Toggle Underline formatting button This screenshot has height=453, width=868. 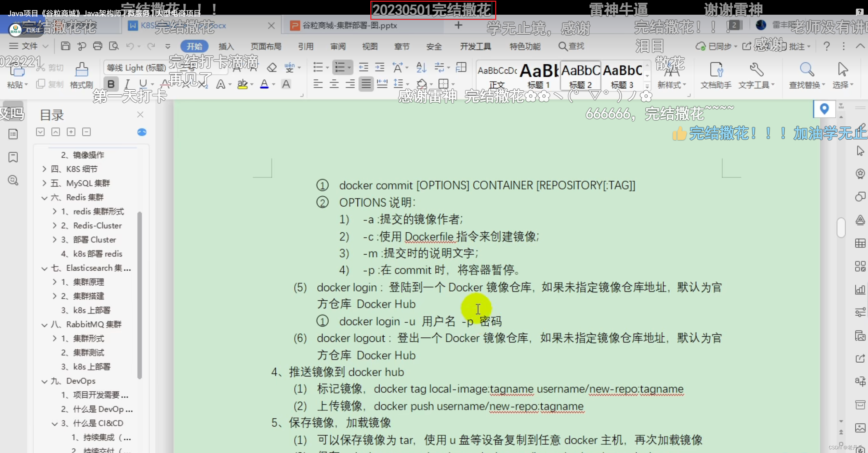[x=143, y=84]
